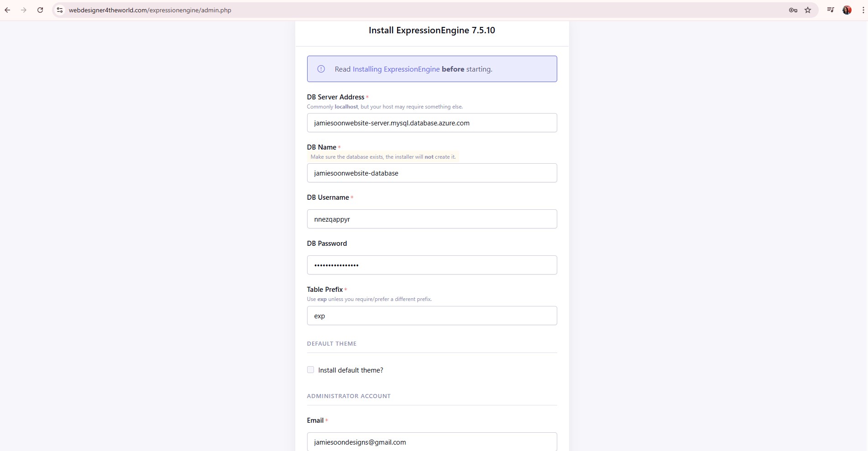Enable the Install default theme checkbox

(x=310, y=370)
